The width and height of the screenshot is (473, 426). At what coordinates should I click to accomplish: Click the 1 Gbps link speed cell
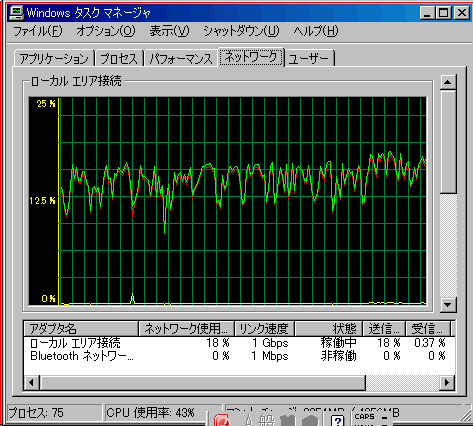click(270, 343)
